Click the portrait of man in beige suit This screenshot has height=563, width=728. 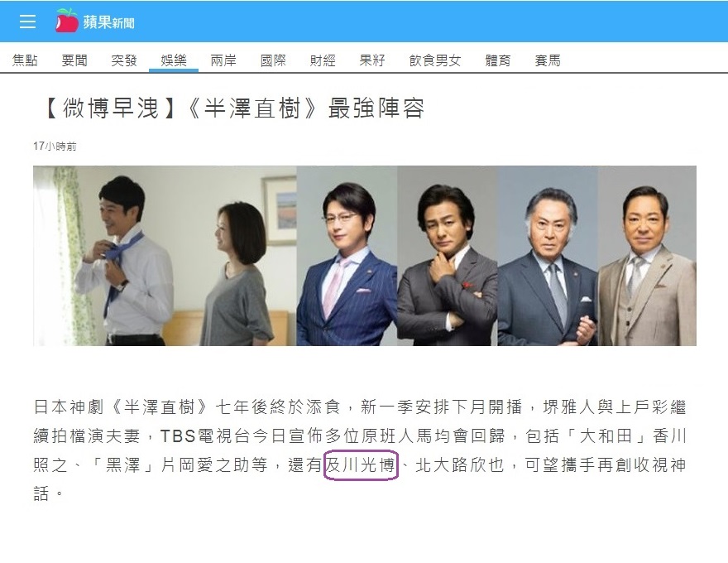click(x=647, y=256)
